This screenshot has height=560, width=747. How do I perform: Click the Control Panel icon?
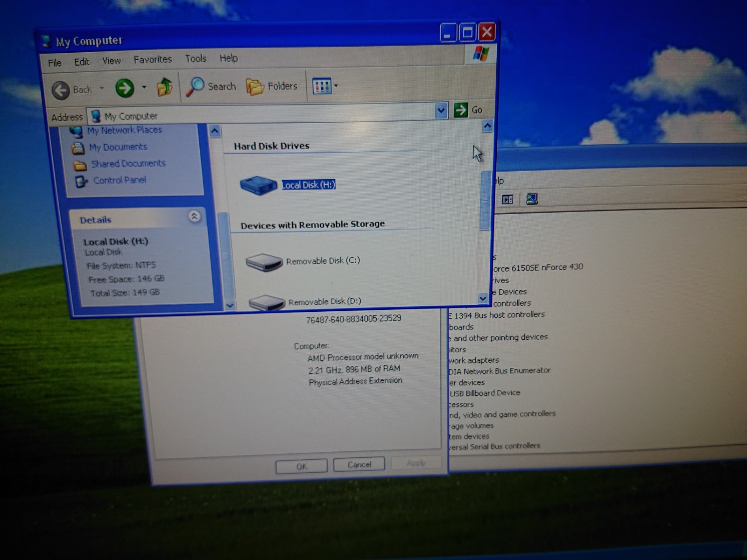pyautogui.click(x=81, y=182)
